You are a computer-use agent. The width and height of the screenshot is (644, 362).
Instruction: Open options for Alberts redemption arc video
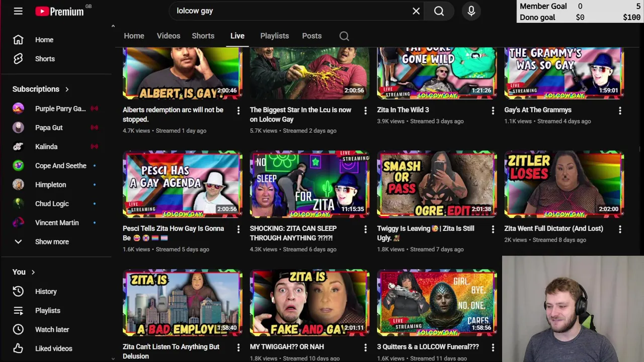pos(238,110)
